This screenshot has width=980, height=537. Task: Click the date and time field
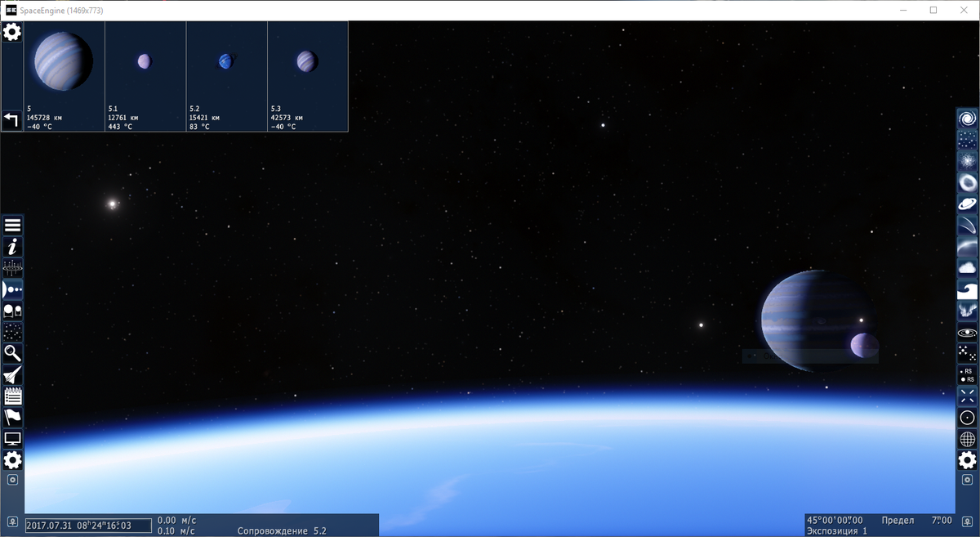pos(88,526)
